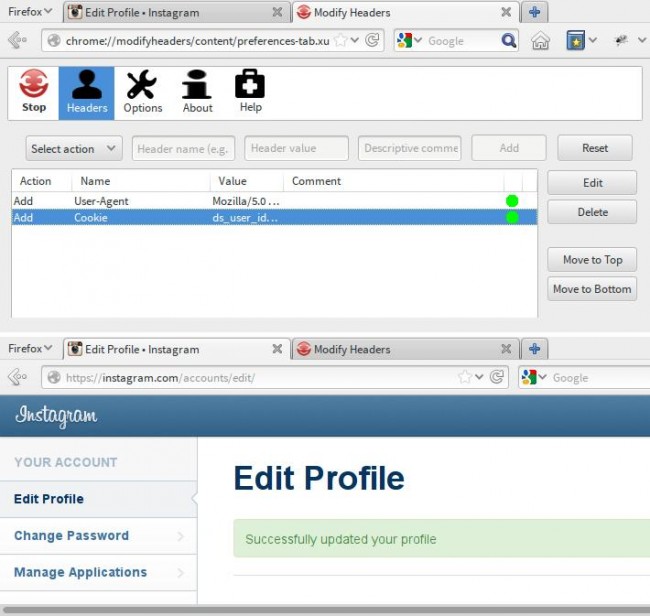Close Edit Profile tab in lower window
The height and width of the screenshot is (616, 650).
pyautogui.click(x=277, y=349)
